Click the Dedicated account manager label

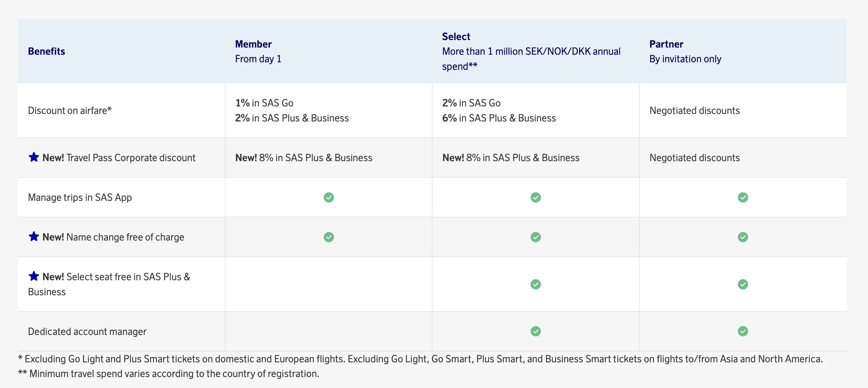87,332
